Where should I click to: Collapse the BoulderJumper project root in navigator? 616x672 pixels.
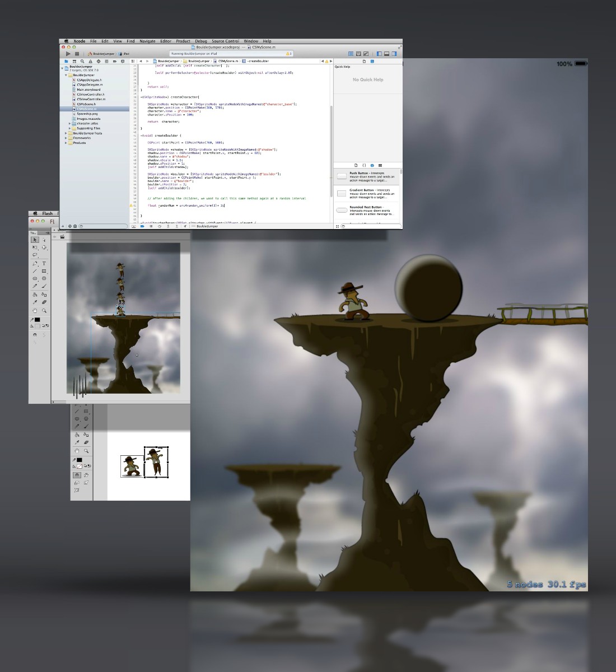click(62, 68)
